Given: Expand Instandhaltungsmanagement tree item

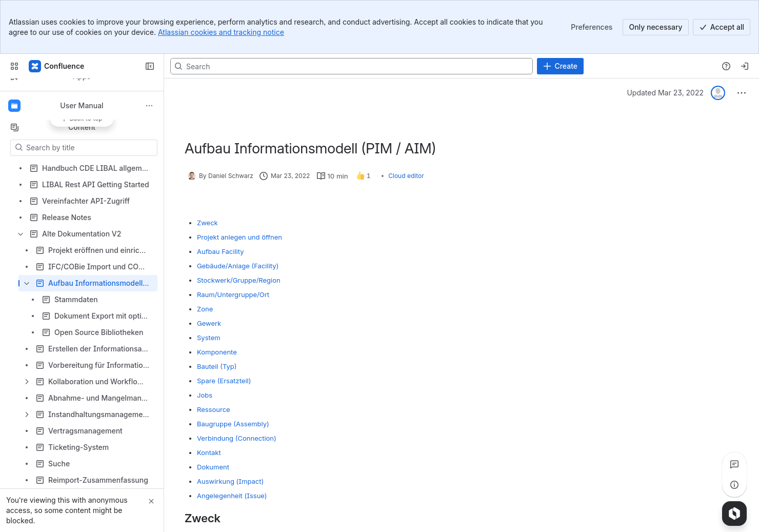Looking at the screenshot, I should (x=27, y=415).
